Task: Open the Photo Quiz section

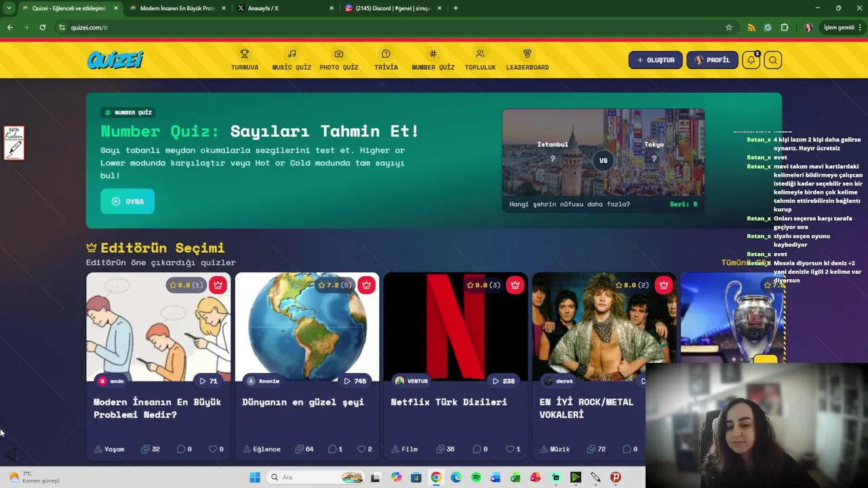Action: pos(338,60)
